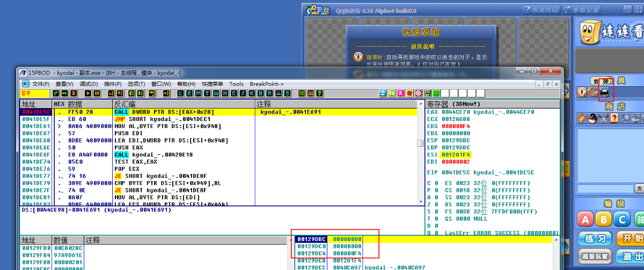The height and width of the screenshot is (270, 644).
Task: Click the pink A plugin icon
Action: [400, 93]
